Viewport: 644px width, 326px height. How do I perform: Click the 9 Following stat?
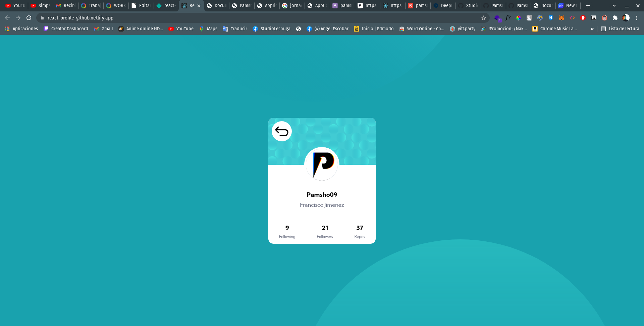[x=287, y=232]
